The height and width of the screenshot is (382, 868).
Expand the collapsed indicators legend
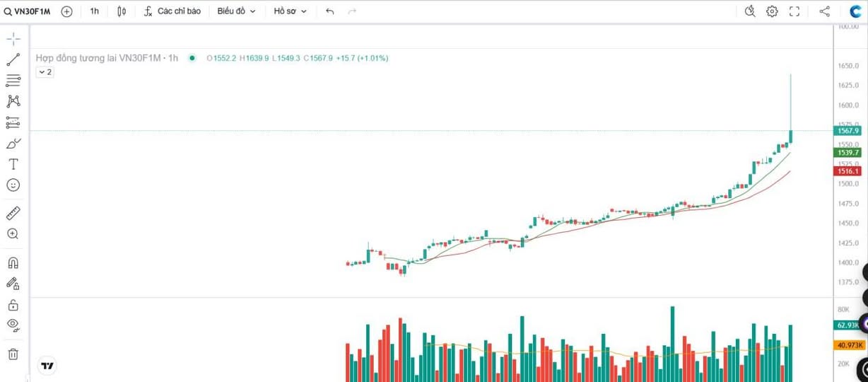[x=45, y=72]
